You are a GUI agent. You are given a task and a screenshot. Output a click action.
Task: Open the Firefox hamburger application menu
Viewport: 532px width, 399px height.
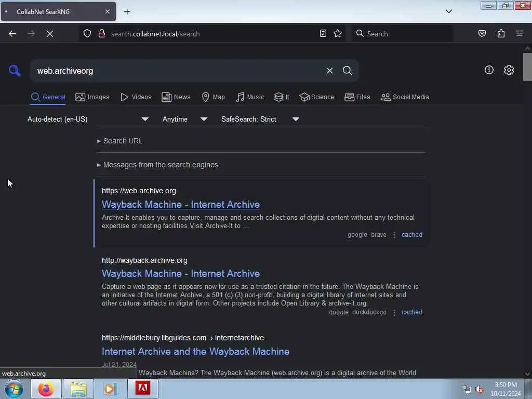coord(520,33)
